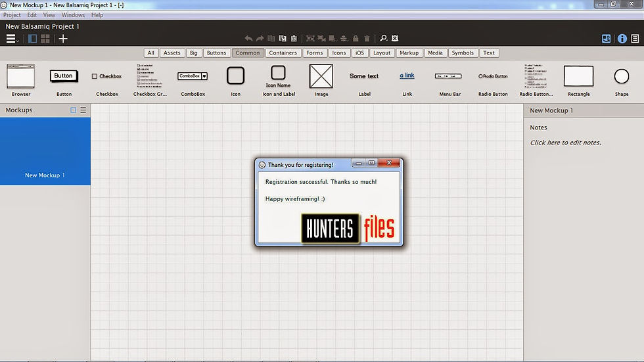
Task: Select the Big library category
Action: (x=193, y=53)
